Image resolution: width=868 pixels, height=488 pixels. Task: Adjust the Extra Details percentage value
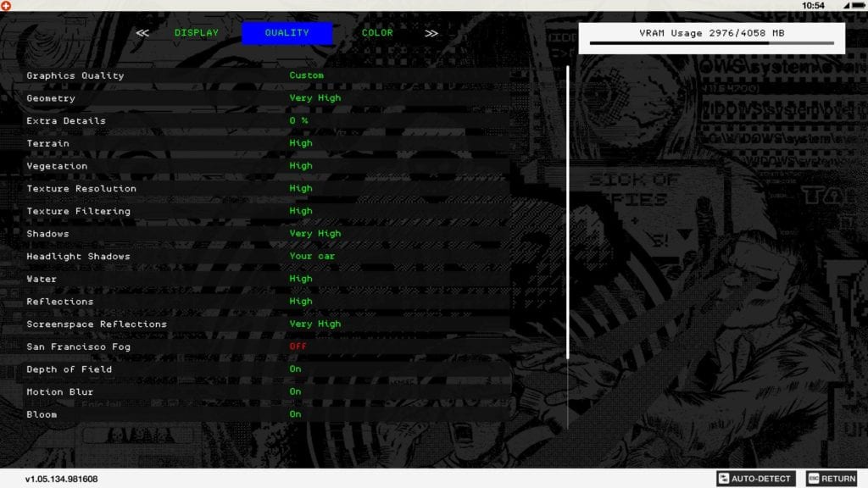[298, 121]
